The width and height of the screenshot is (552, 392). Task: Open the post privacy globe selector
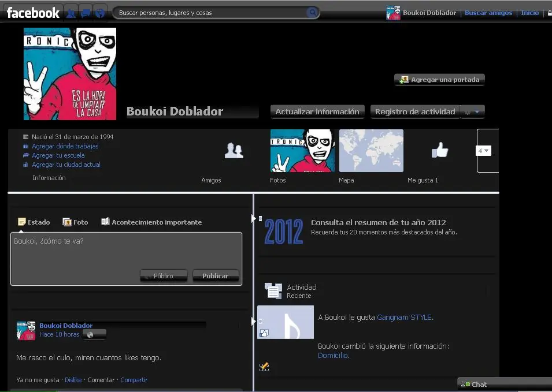pos(94,335)
